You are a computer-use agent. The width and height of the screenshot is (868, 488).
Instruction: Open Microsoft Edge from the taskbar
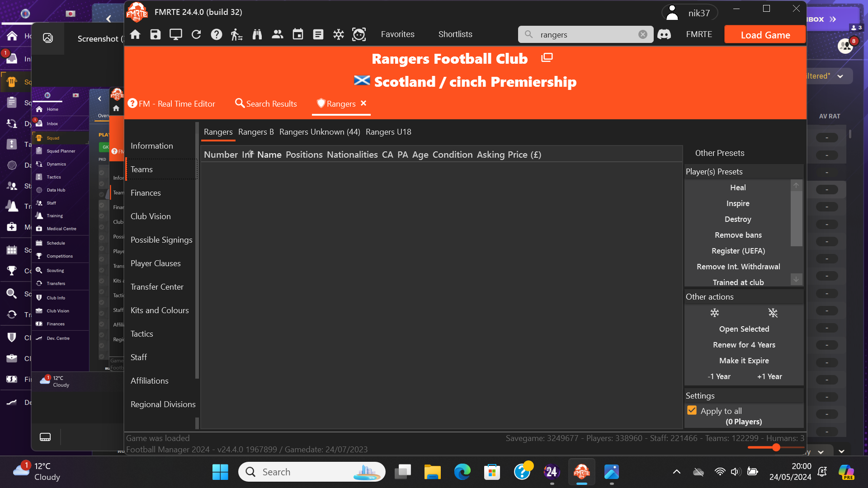click(x=462, y=472)
